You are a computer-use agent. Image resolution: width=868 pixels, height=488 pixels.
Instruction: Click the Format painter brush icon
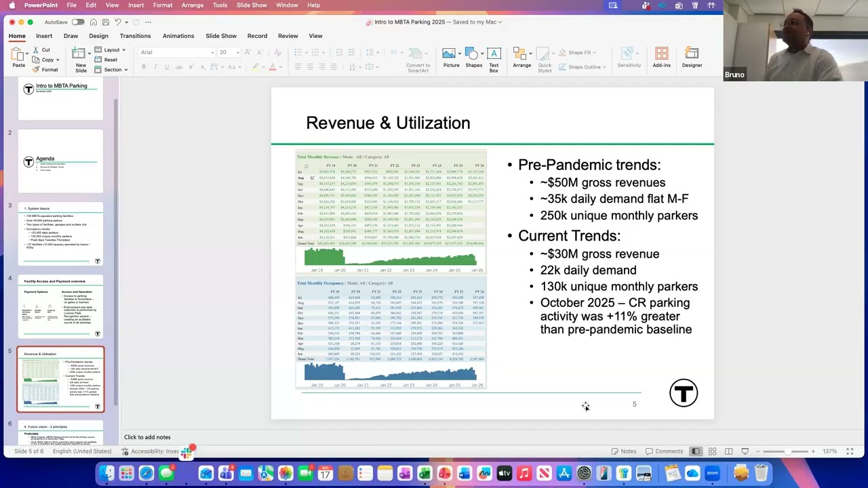36,70
